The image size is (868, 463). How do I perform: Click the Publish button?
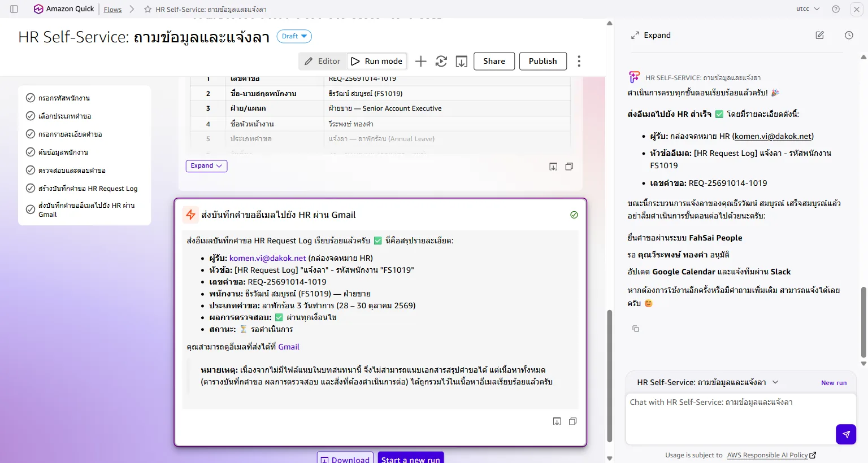click(x=543, y=61)
